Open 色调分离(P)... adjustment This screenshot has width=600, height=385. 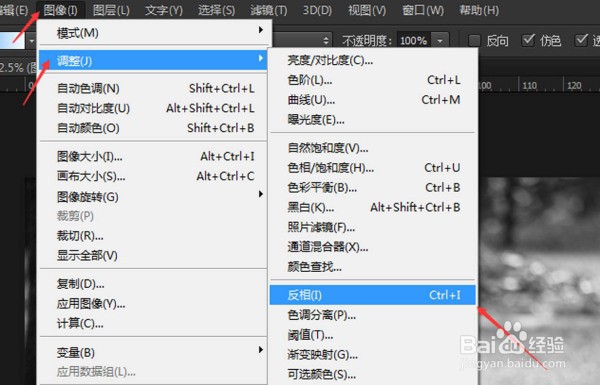372,315
